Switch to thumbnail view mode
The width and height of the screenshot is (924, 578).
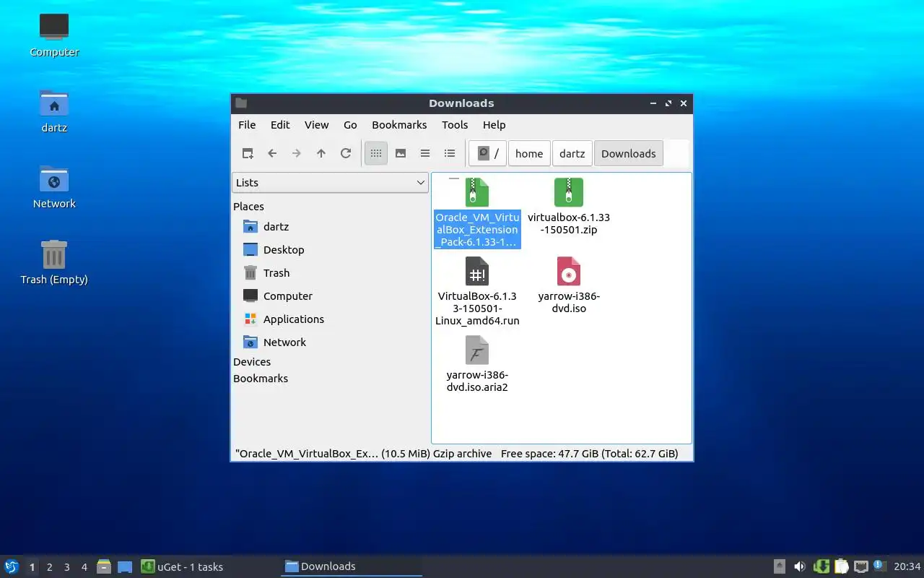point(401,153)
